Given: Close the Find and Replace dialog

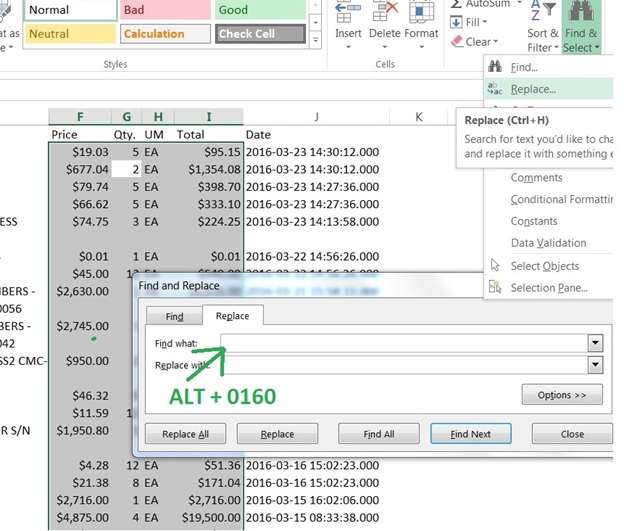Looking at the screenshot, I should (572, 434).
